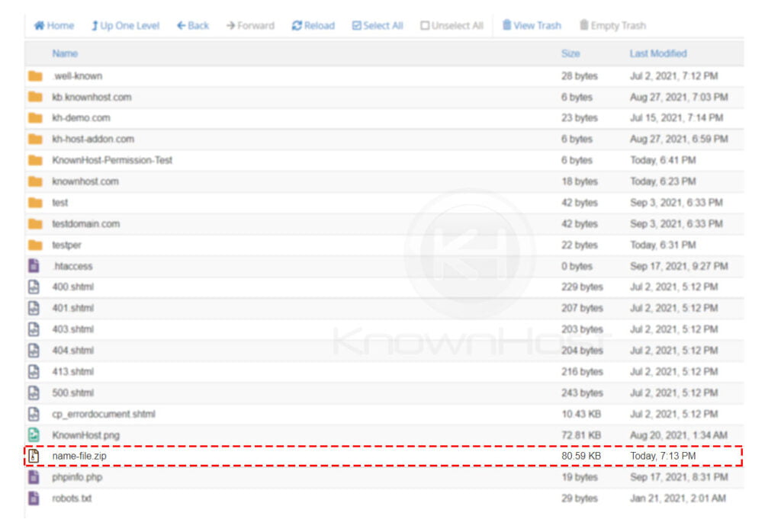Select the kh-host-addon.com folder name
Screen dimensions: 781x532
tap(93, 139)
